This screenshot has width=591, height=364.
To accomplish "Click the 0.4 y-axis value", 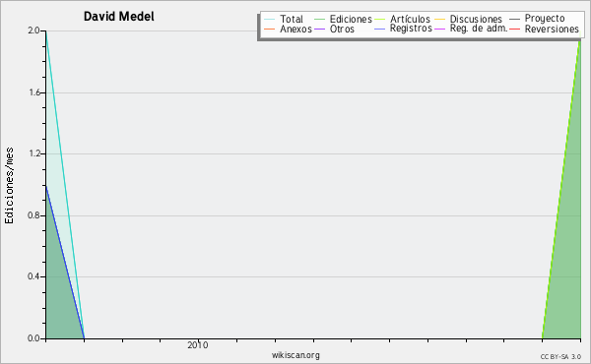I will (33, 276).
